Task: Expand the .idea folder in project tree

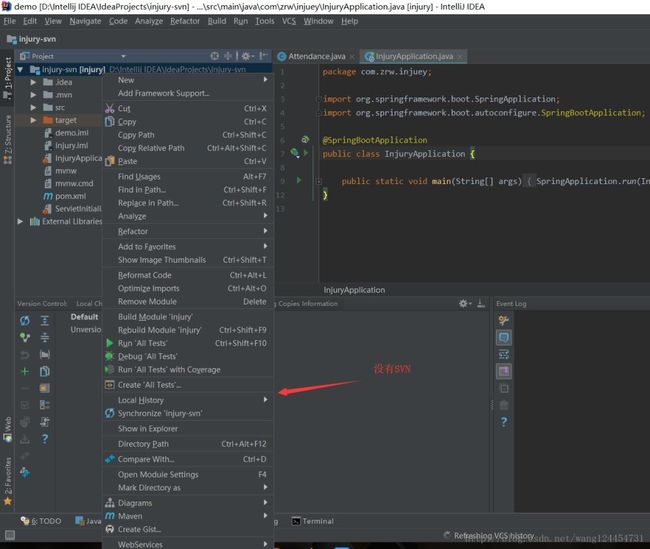Action: coord(33,82)
